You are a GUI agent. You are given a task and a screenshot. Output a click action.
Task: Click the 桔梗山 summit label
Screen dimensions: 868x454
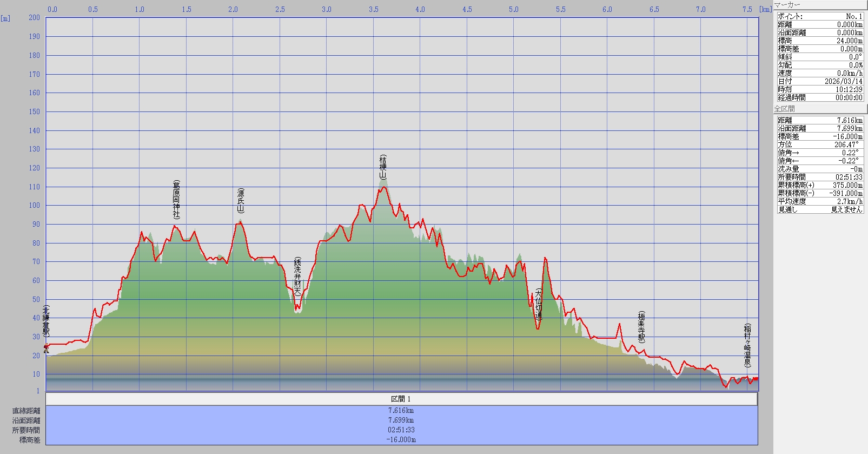click(383, 168)
